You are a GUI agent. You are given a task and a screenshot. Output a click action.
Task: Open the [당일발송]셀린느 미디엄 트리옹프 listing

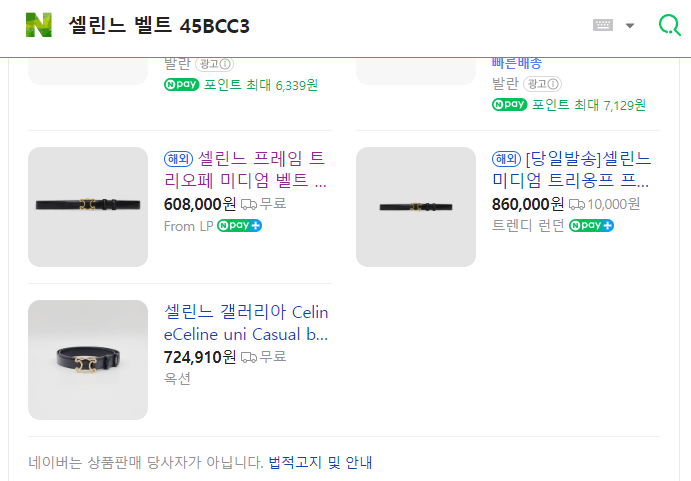[571, 169]
